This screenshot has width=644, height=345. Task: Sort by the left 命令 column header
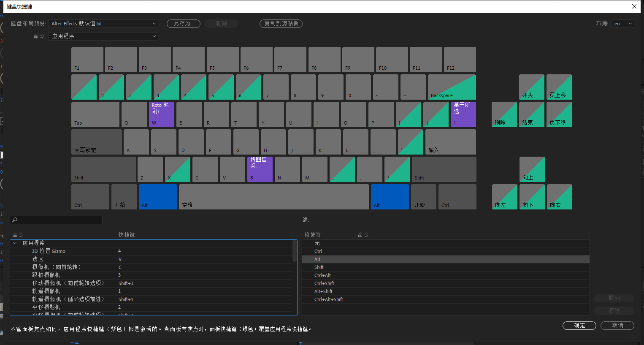(x=18, y=235)
